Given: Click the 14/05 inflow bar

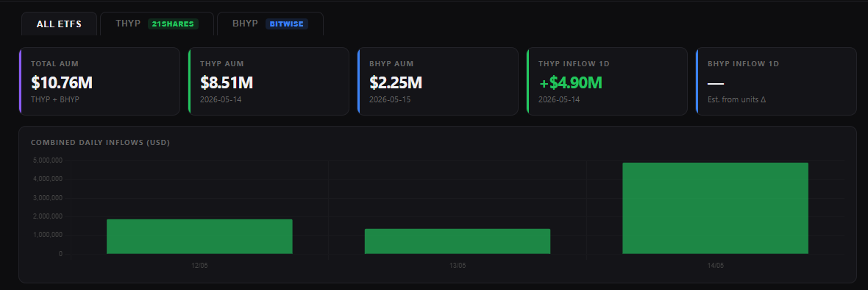Looking at the screenshot, I should pyautogui.click(x=715, y=208).
